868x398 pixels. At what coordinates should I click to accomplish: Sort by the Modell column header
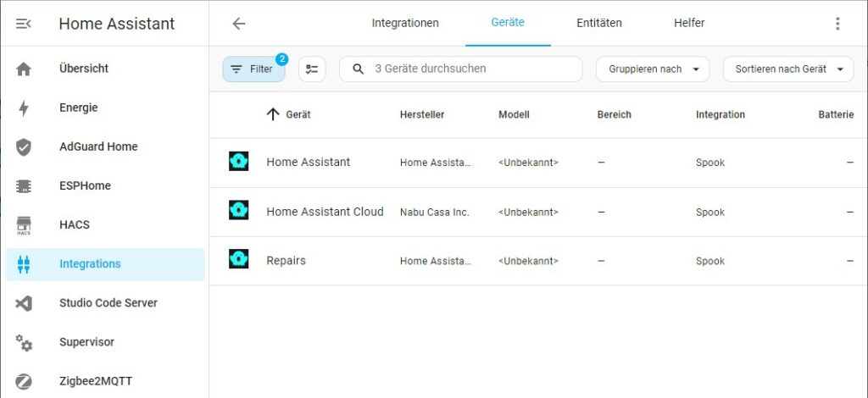(514, 115)
